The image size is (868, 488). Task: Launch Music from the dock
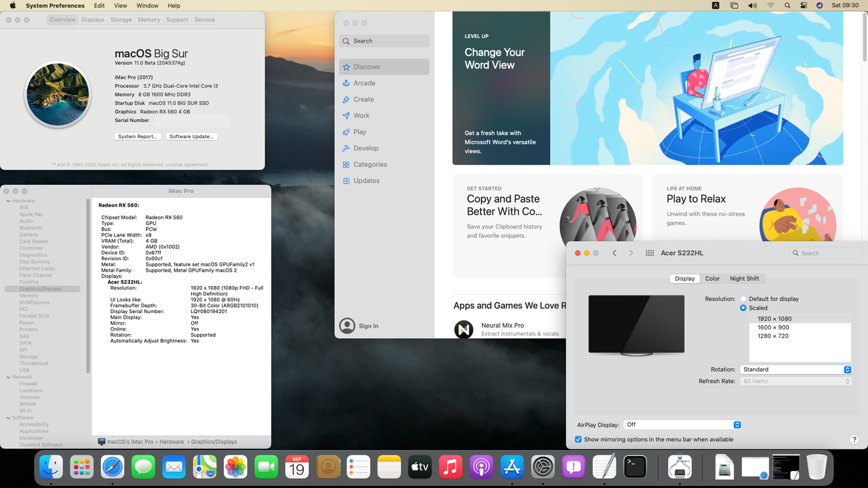[450, 466]
